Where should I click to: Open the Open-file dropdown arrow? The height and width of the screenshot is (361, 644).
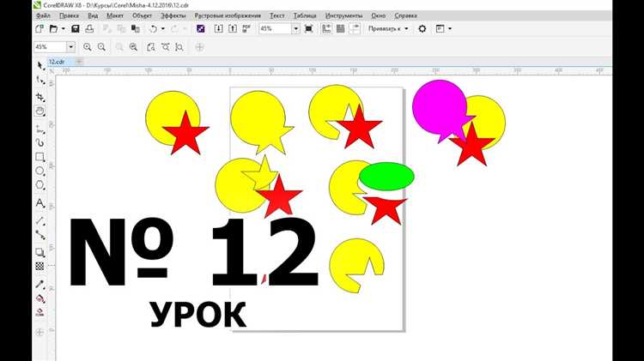(x=64, y=28)
